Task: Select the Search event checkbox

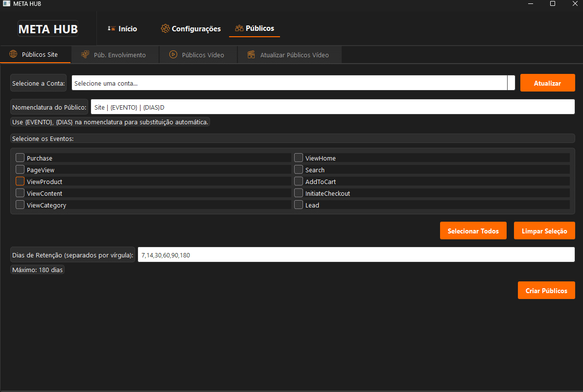Action: point(299,170)
